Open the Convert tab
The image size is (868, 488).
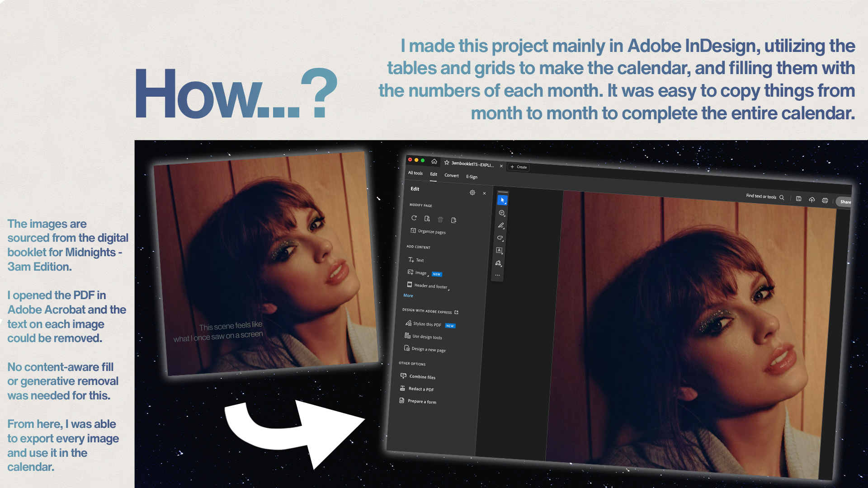tap(451, 175)
